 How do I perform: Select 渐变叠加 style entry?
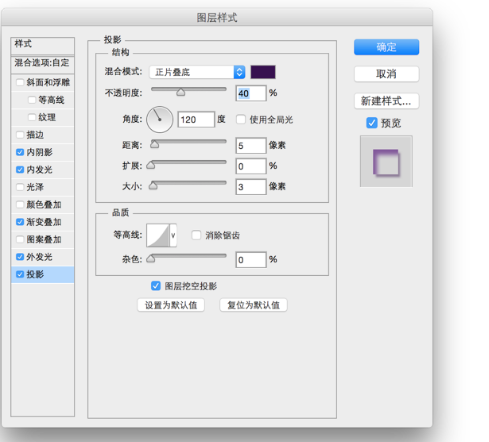point(43,222)
